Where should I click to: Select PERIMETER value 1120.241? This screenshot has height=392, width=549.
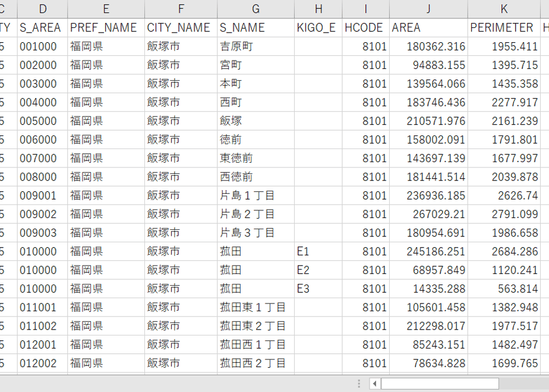coord(504,270)
